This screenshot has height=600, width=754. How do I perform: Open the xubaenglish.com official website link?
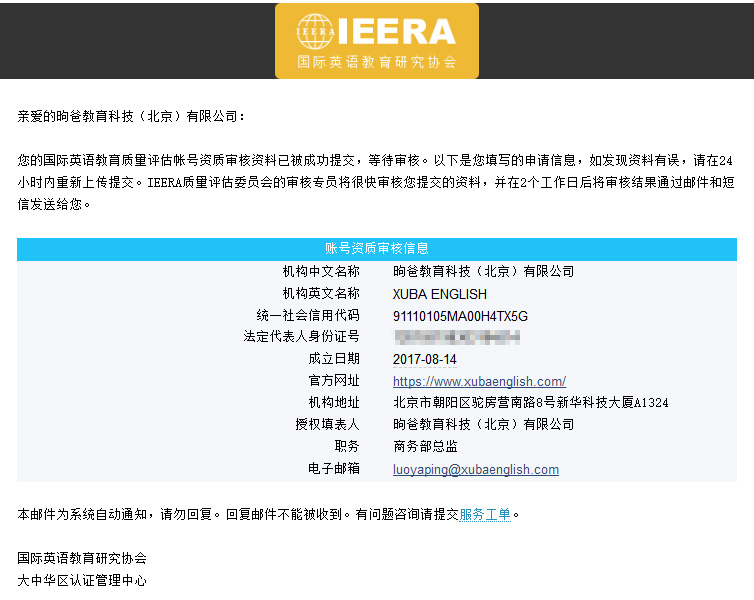click(479, 381)
